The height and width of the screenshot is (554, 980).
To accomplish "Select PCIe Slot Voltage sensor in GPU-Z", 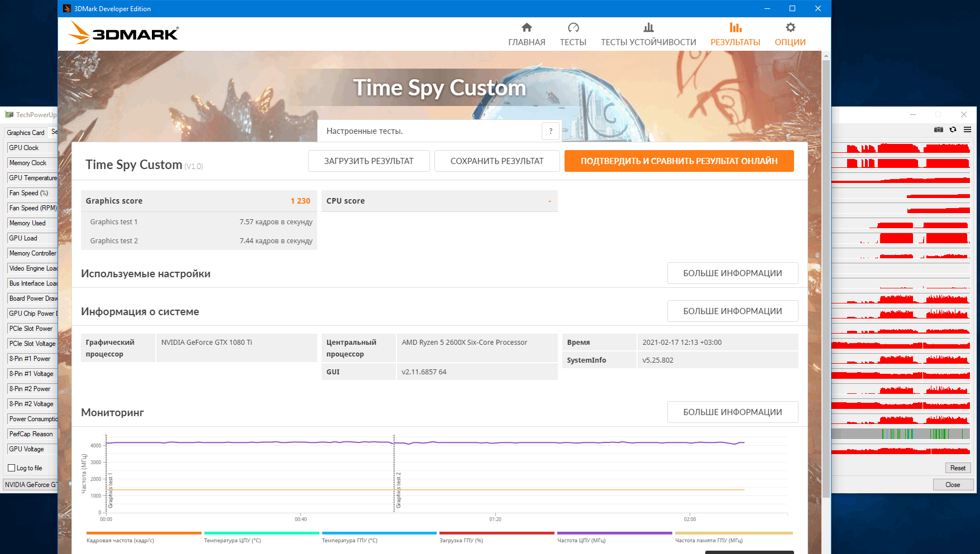I will tap(32, 344).
